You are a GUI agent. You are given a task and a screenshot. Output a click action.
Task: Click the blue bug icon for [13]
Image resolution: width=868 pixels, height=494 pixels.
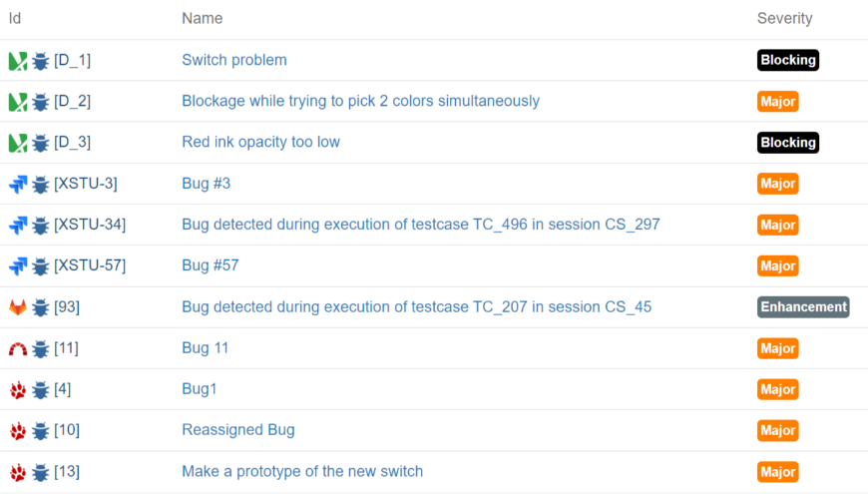[41, 472]
